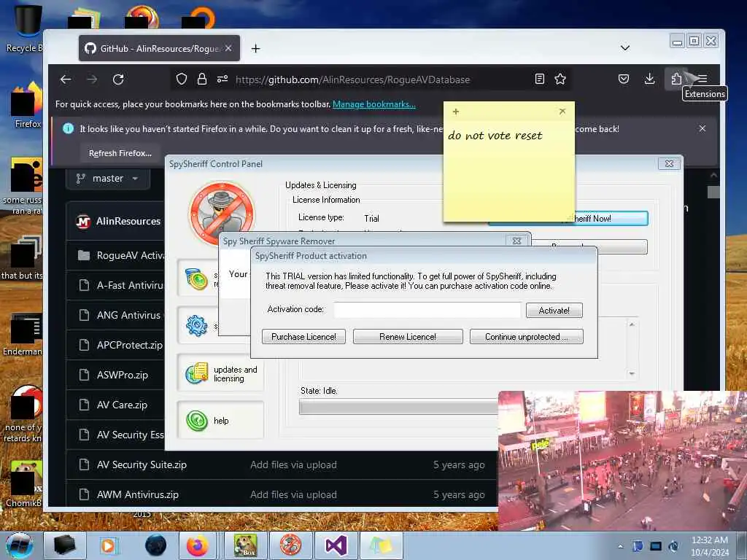Dismiss the Firefox refresh notification

[x=703, y=128]
